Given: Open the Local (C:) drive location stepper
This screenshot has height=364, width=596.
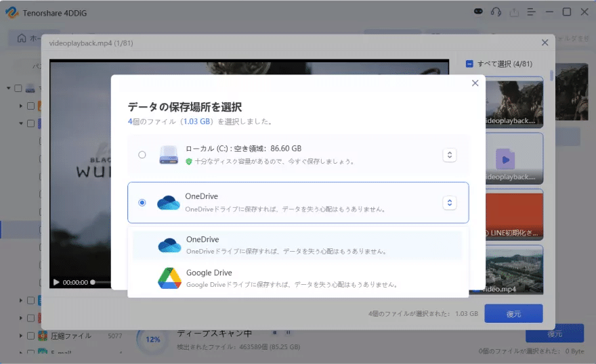Looking at the screenshot, I should 449,155.
